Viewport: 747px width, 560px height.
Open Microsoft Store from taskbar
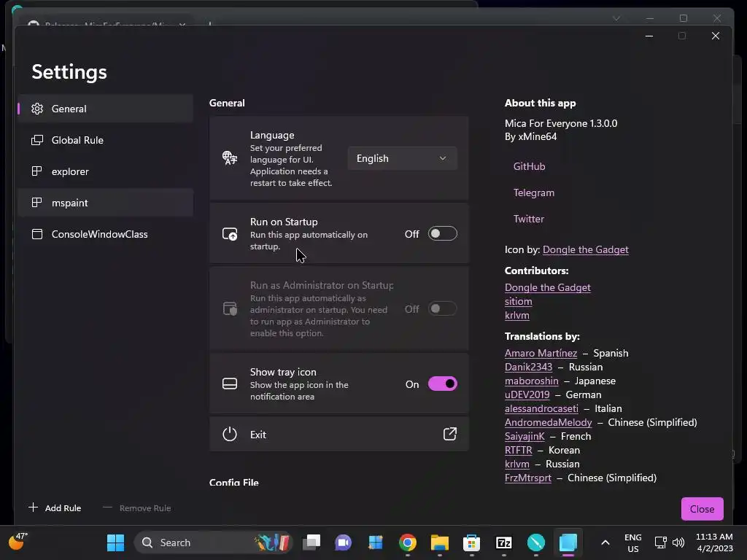[472, 542]
